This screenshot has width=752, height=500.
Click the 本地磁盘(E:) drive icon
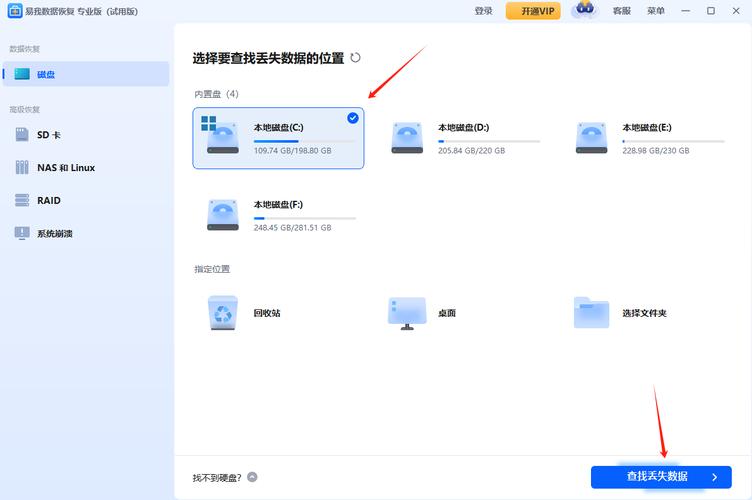pyautogui.click(x=591, y=138)
